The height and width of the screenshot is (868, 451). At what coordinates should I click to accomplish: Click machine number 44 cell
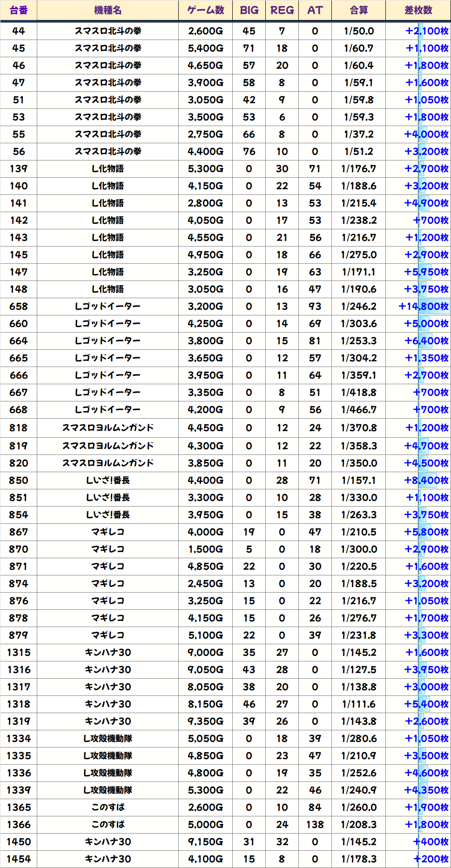coord(19,31)
